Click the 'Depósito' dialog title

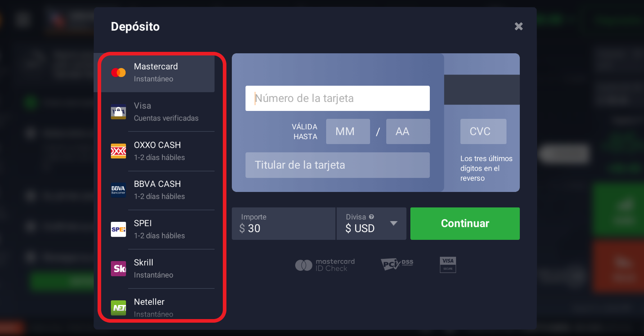click(135, 27)
